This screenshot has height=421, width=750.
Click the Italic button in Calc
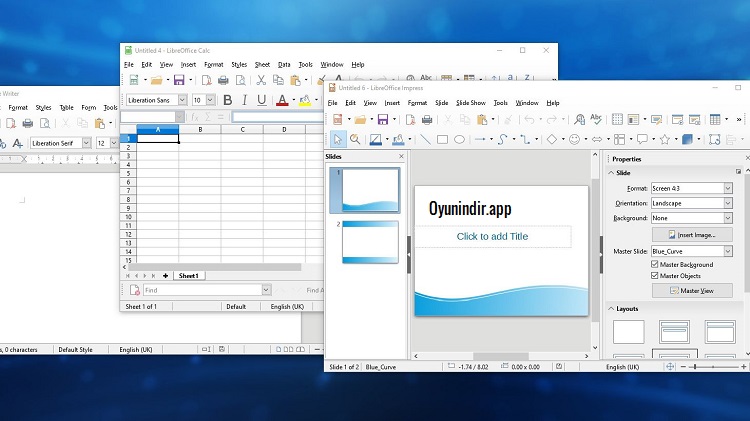click(244, 100)
